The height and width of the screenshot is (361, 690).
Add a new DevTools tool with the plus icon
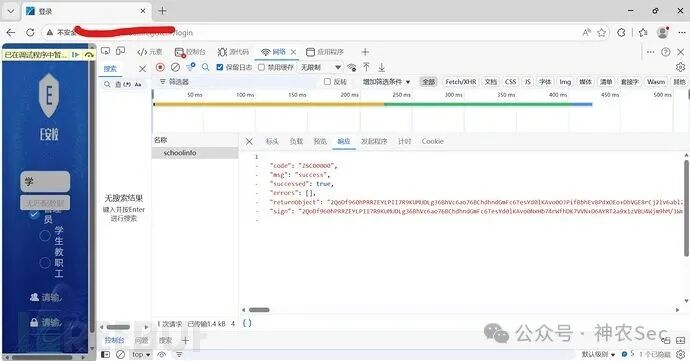365,52
